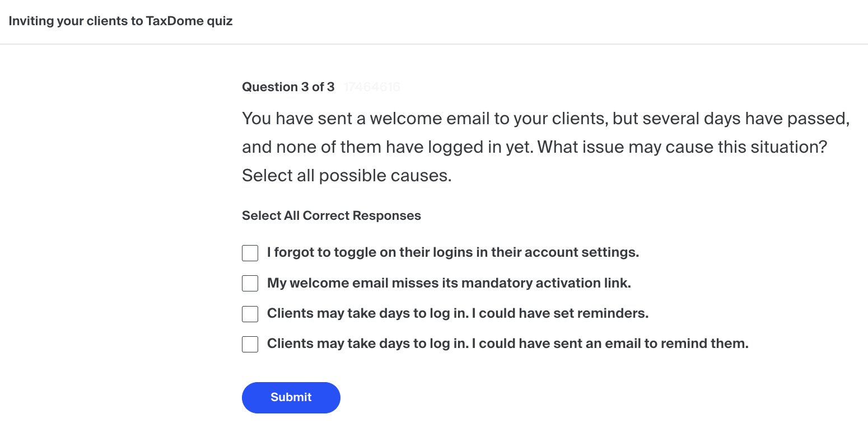Tick the 'mandatory activation link' checkbox

[x=250, y=284]
